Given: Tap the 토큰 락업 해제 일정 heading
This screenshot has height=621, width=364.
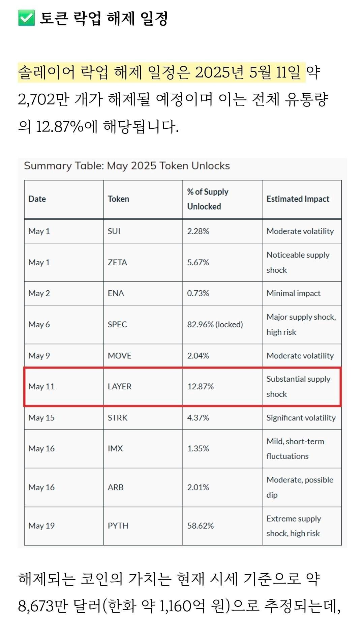Looking at the screenshot, I should (x=104, y=19).
